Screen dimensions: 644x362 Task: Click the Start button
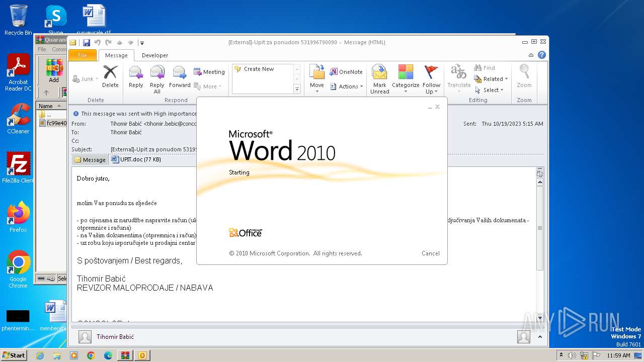14,355
